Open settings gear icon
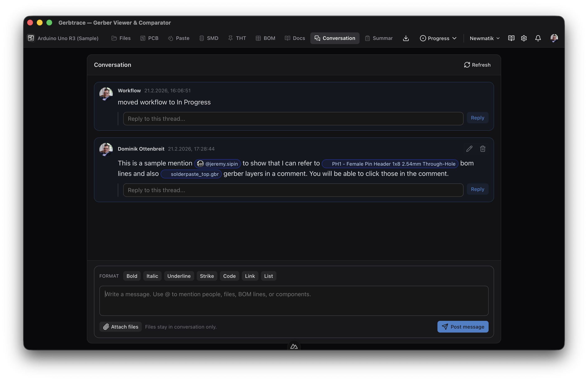Screen dimensions: 588x381 pyautogui.click(x=524, y=38)
